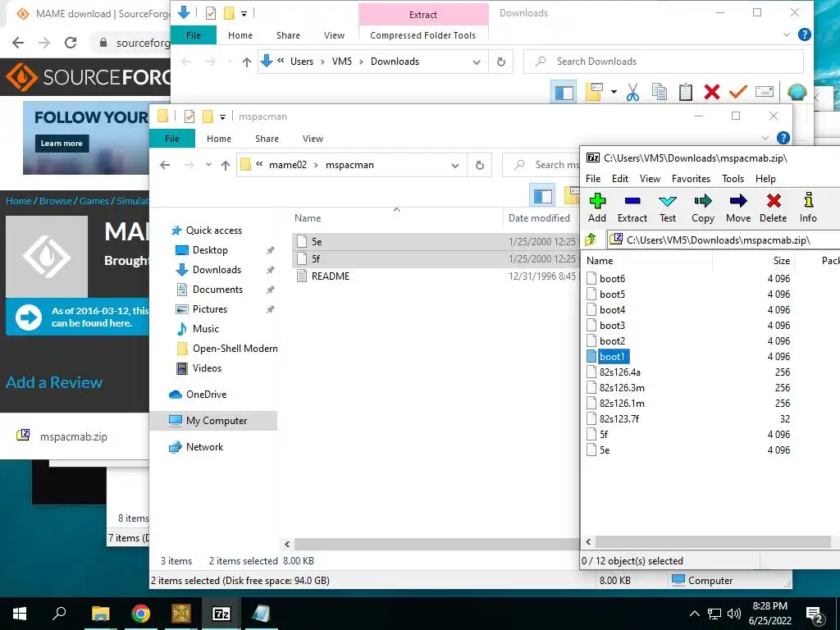Click up arrow in Downloads window navigation

click(x=247, y=62)
